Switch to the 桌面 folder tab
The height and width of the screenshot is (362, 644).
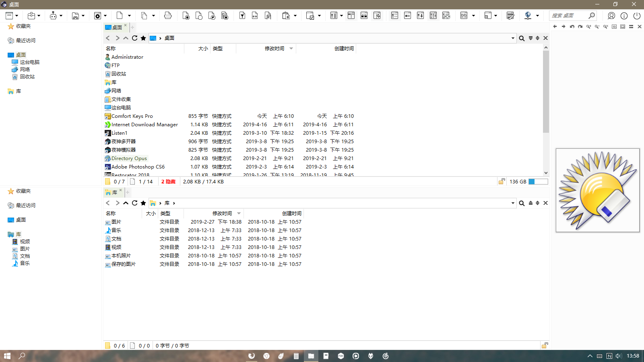pyautogui.click(x=115, y=27)
